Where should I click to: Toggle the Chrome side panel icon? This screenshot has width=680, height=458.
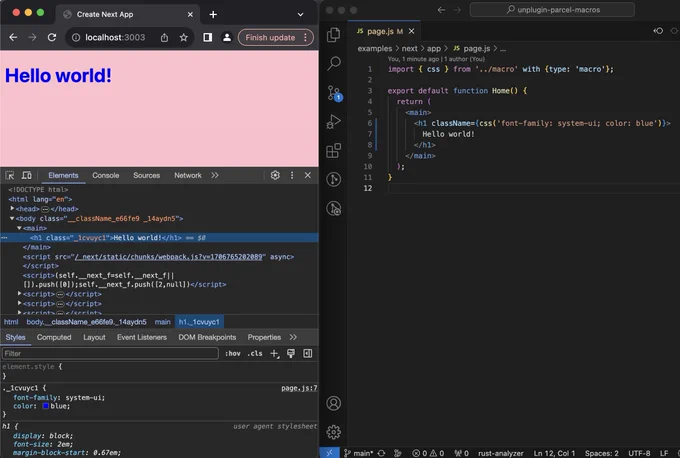[207, 37]
